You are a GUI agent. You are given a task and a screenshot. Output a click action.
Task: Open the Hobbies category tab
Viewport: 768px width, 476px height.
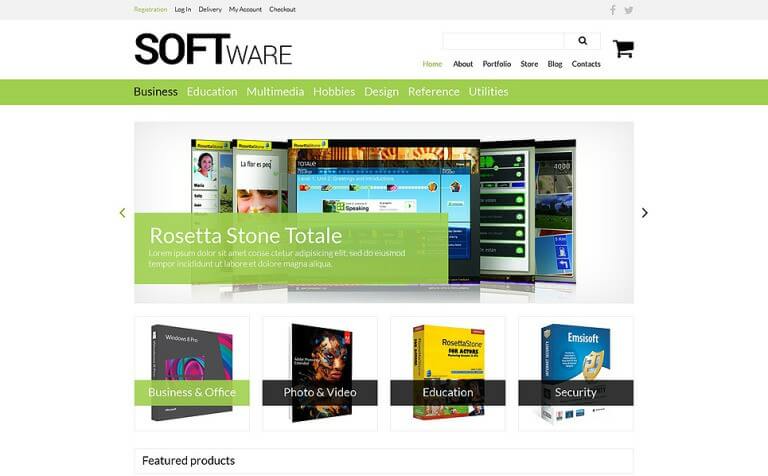[x=334, y=92]
